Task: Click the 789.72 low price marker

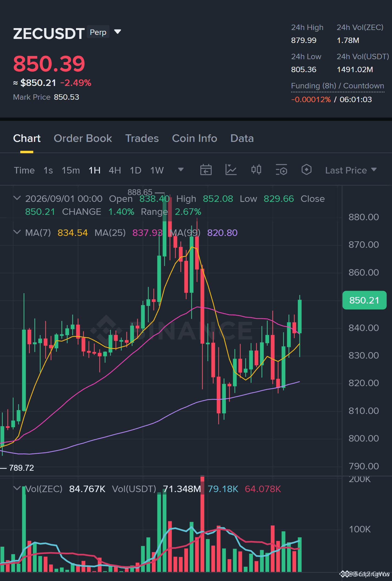Action: pyautogui.click(x=21, y=468)
